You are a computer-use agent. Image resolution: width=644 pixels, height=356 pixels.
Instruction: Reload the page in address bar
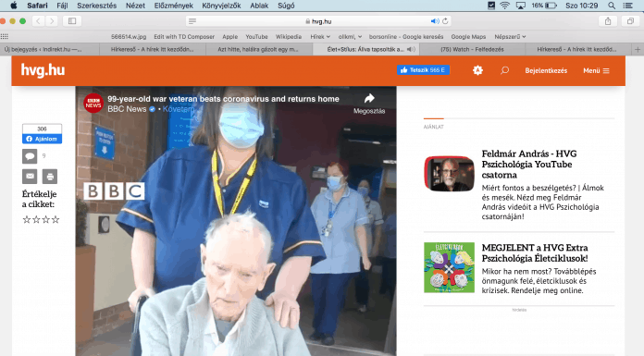(445, 21)
